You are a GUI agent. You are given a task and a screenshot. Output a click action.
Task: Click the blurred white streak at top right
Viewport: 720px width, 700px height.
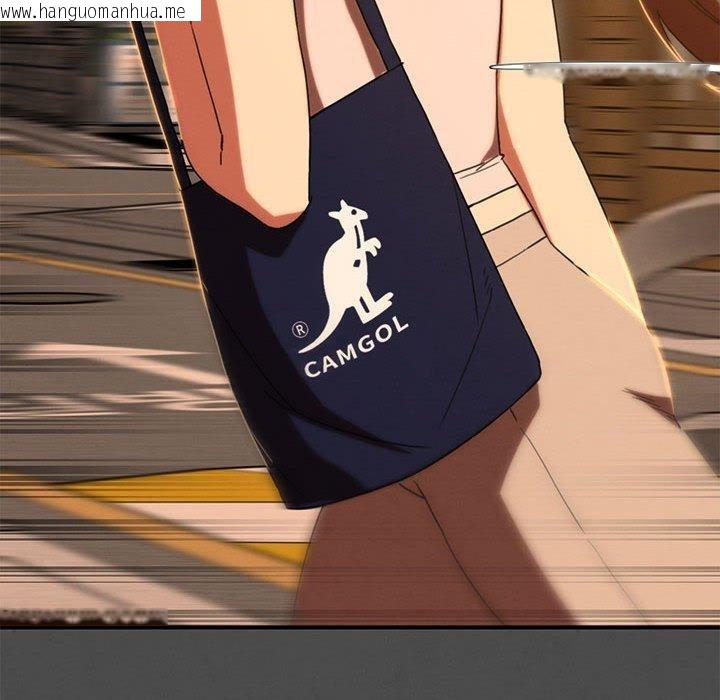(600, 70)
